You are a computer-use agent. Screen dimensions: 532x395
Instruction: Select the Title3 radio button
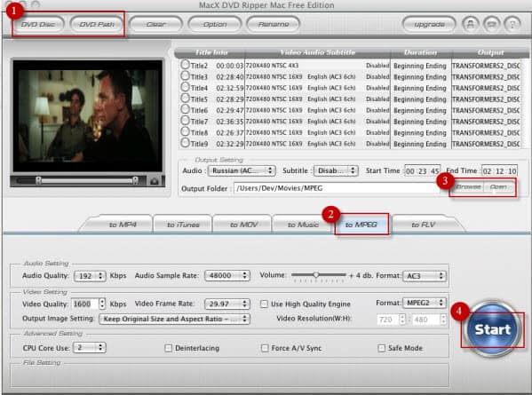click(x=185, y=76)
